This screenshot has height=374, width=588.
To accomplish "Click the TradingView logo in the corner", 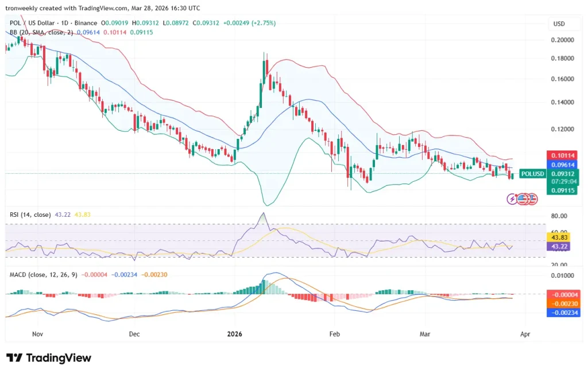I will [49, 357].
